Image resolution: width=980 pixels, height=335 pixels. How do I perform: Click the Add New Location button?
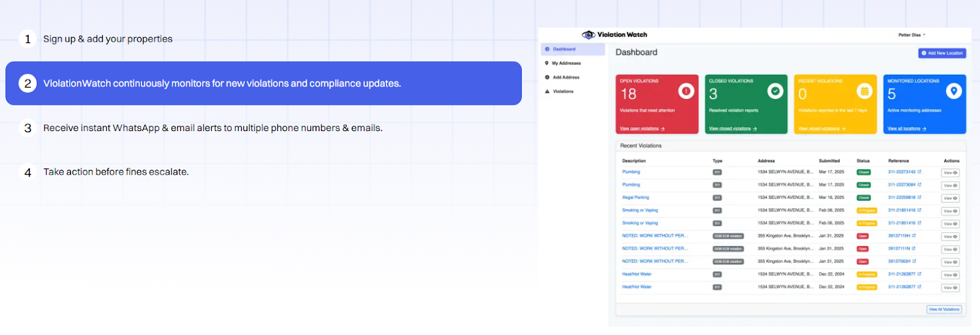click(942, 53)
